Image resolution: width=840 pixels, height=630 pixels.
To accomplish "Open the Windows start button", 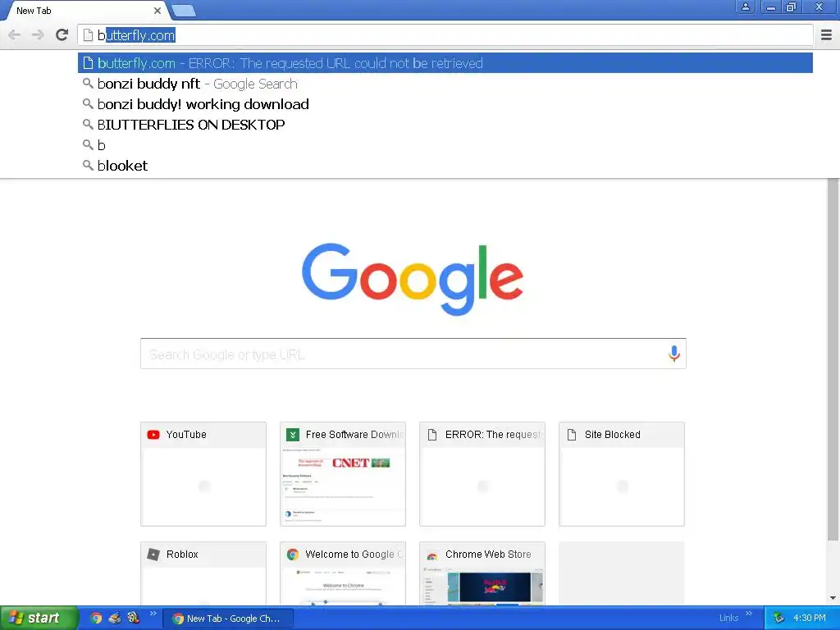I will (x=39, y=619).
